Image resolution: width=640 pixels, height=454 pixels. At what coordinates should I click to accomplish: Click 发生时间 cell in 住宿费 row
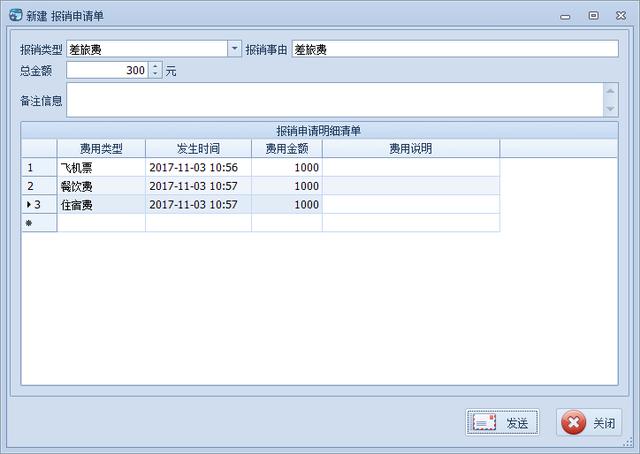pyautogui.click(x=198, y=204)
